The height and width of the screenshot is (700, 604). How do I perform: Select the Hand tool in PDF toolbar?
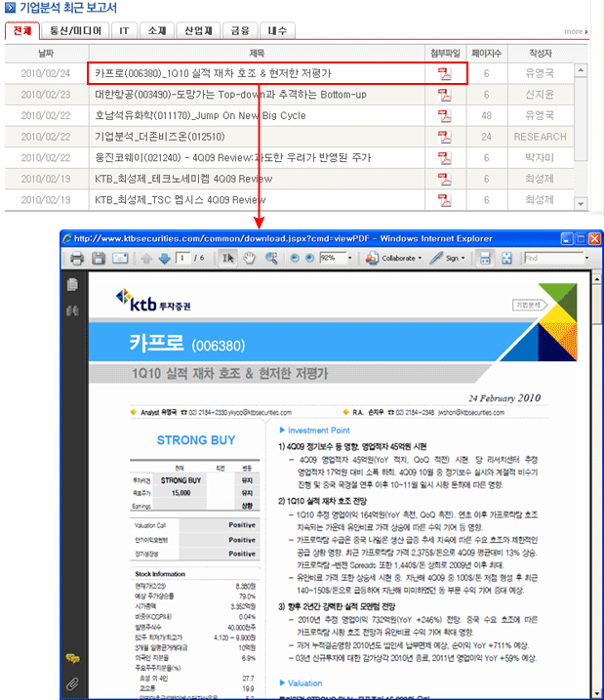(x=249, y=259)
